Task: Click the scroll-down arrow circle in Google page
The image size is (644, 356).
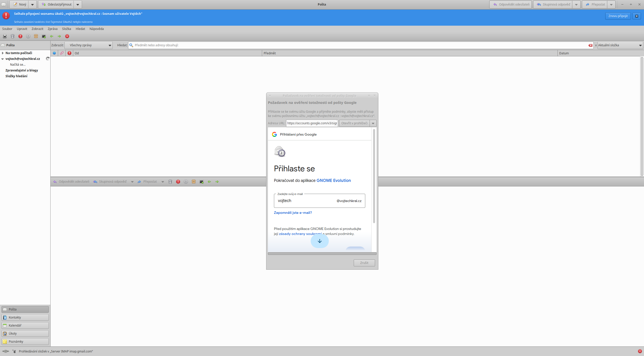Action: click(320, 241)
